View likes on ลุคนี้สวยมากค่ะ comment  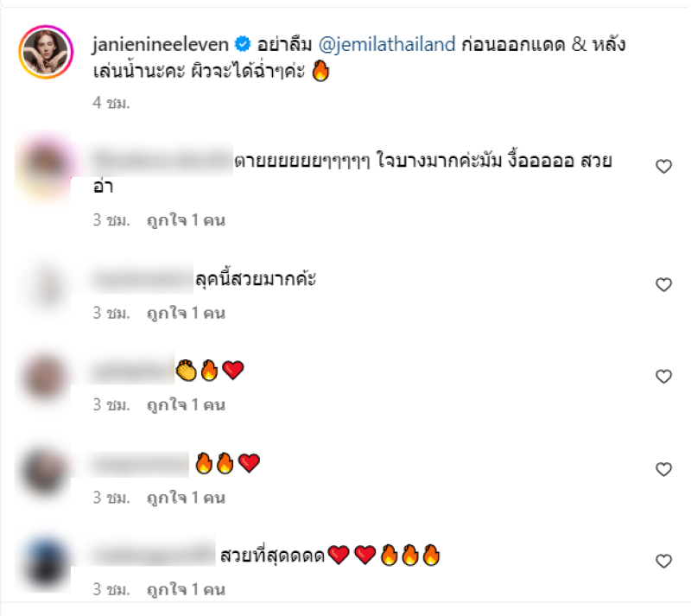[x=186, y=313]
